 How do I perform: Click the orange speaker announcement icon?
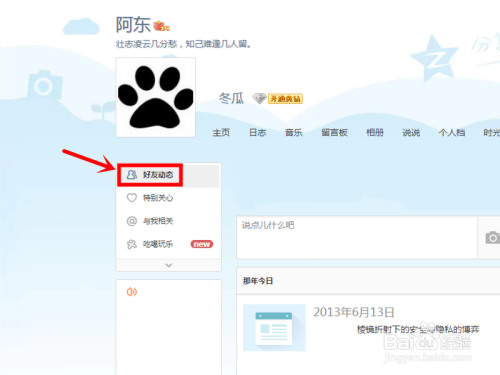(132, 292)
